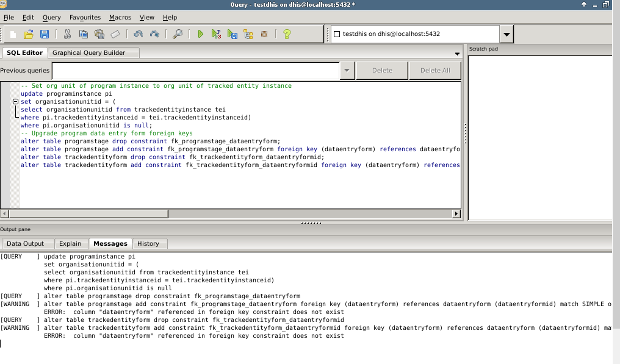Run the query with the green play icon
This screenshot has width=620, height=364.
200,34
